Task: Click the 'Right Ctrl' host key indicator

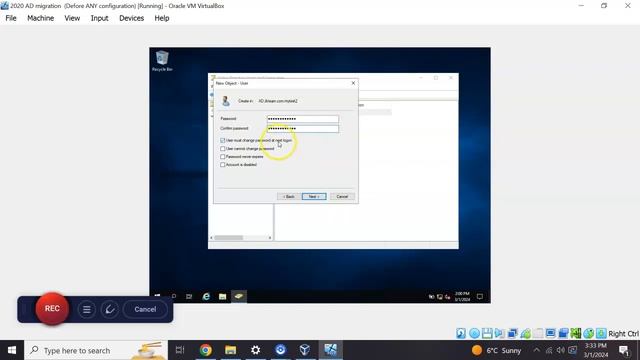Action: (x=623, y=333)
